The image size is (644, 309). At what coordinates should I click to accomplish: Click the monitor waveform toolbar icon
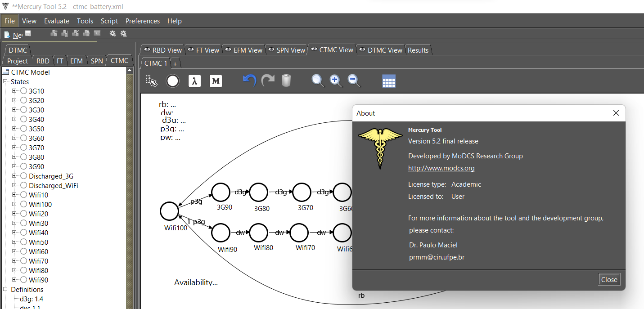click(97, 33)
